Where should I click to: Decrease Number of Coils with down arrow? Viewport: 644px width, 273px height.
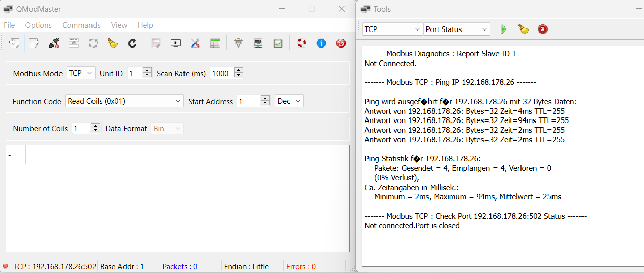[x=96, y=131]
